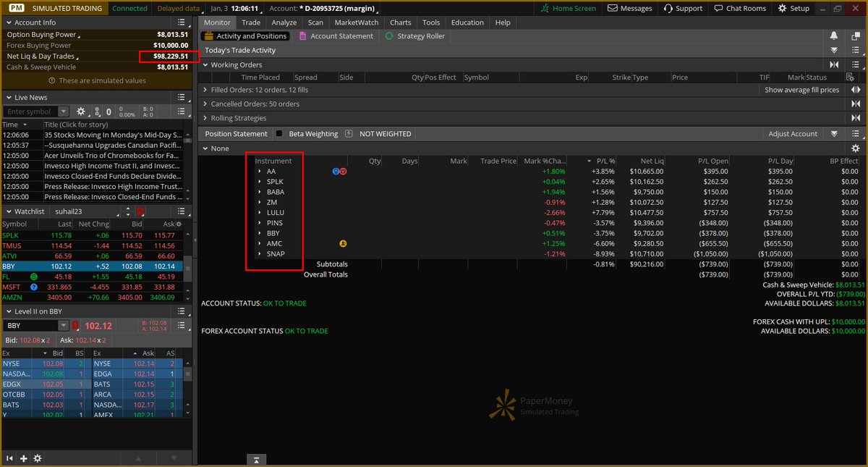Collapse the Account Info panel
The height and width of the screenshot is (467, 868).
[x=9, y=22]
